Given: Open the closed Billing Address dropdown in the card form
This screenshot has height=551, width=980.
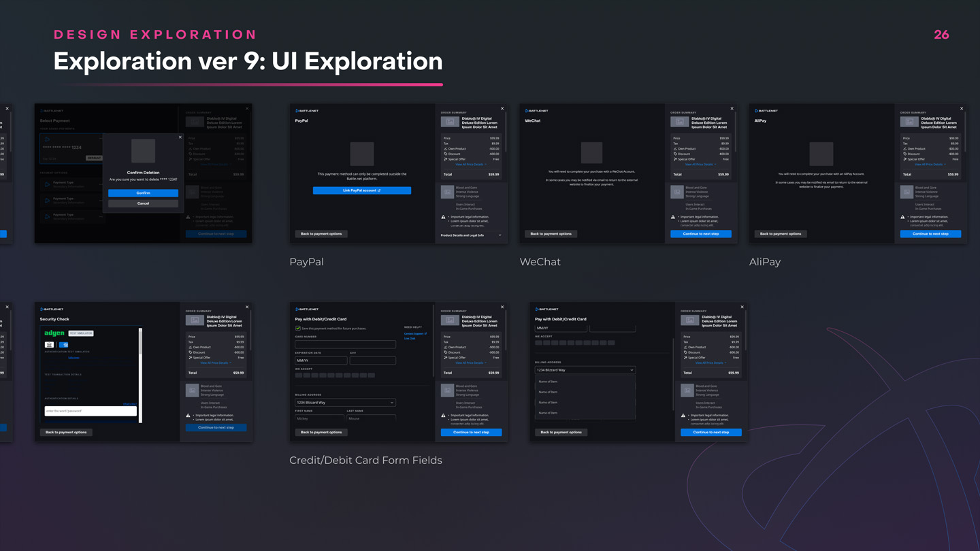Looking at the screenshot, I should pos(345,403).
